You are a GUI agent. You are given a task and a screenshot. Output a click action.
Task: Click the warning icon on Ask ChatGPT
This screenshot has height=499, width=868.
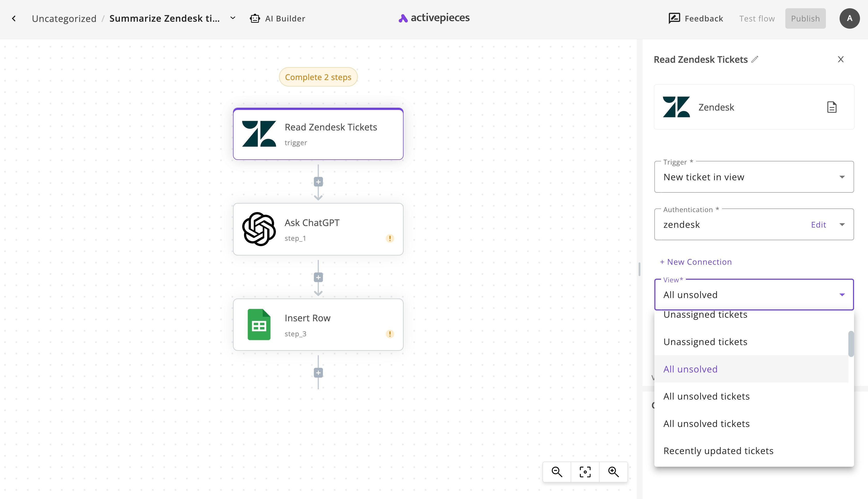390,238
